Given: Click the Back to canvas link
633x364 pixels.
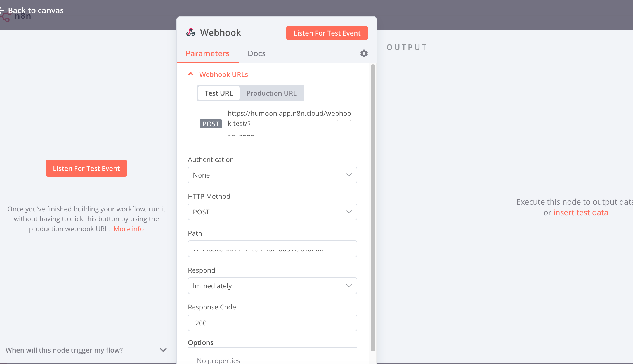Looking at the screenshot, I should [x=32, y=10].
